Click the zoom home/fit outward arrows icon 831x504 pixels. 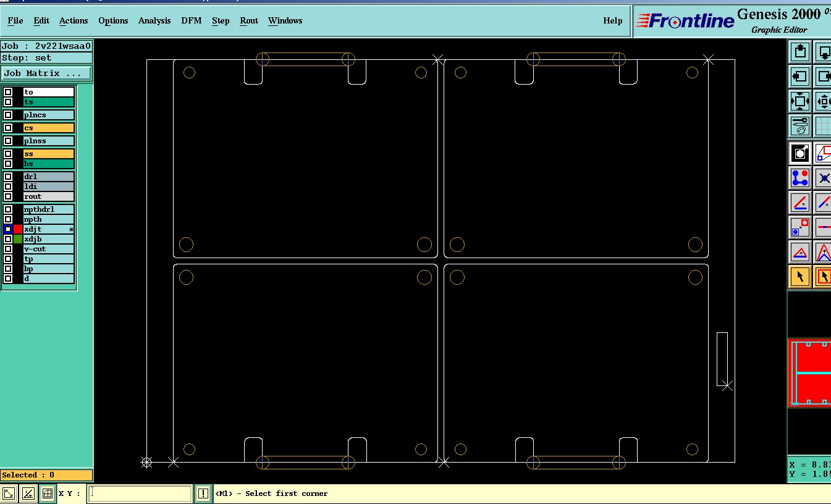click(x=800, y=101)
